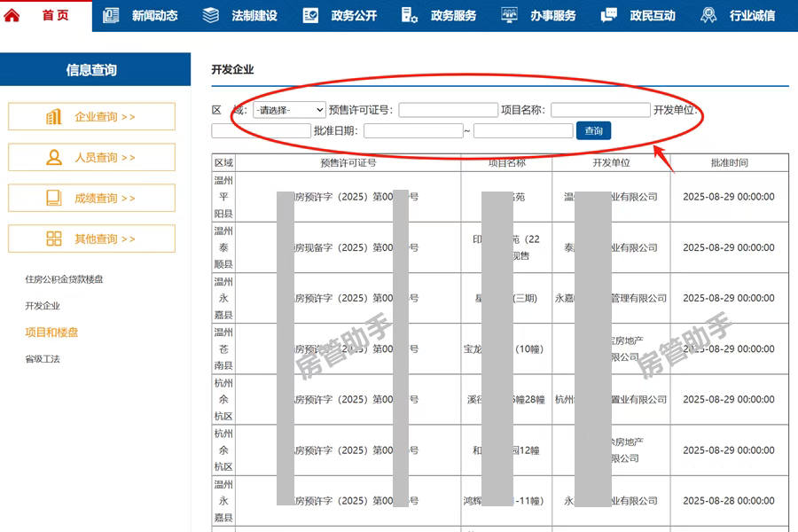Click the 政务公开 checkmark icon
The height and width of the screenshot is (532, 798).
coord(310,15)
